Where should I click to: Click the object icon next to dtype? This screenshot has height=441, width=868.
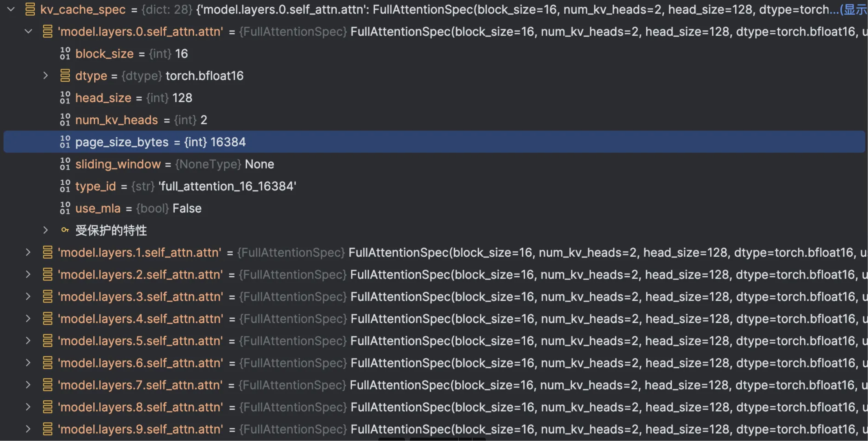pyautogui.click(x=65, y=76)
